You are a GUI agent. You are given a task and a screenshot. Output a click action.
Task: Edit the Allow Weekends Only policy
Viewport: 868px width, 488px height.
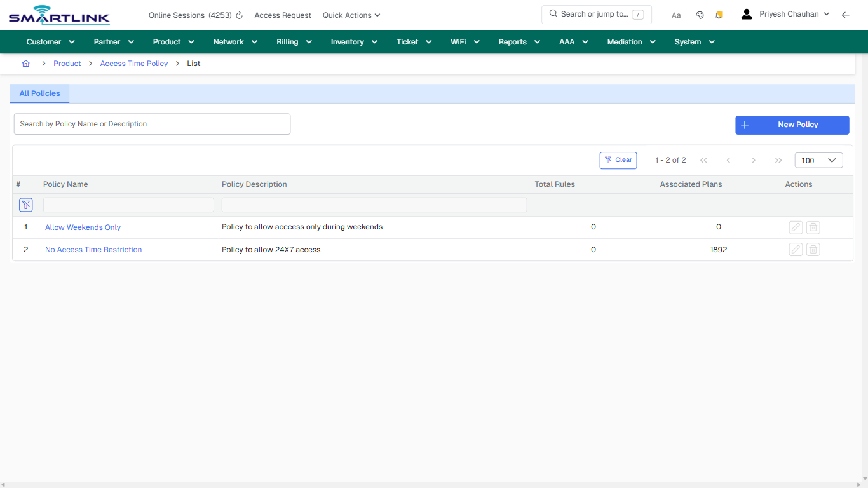pos(796,227)
